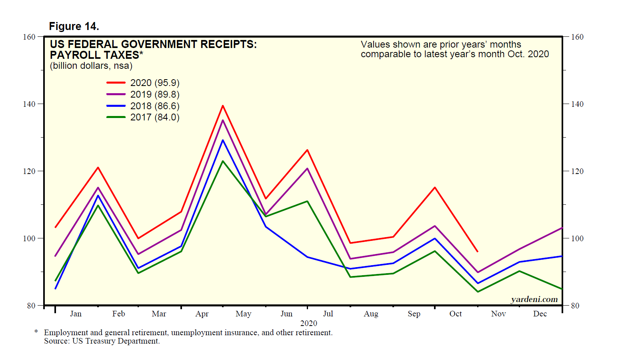Click the "(billion dollars, nsa)" units subtitle
644x364 pixels.
point(91,66)
